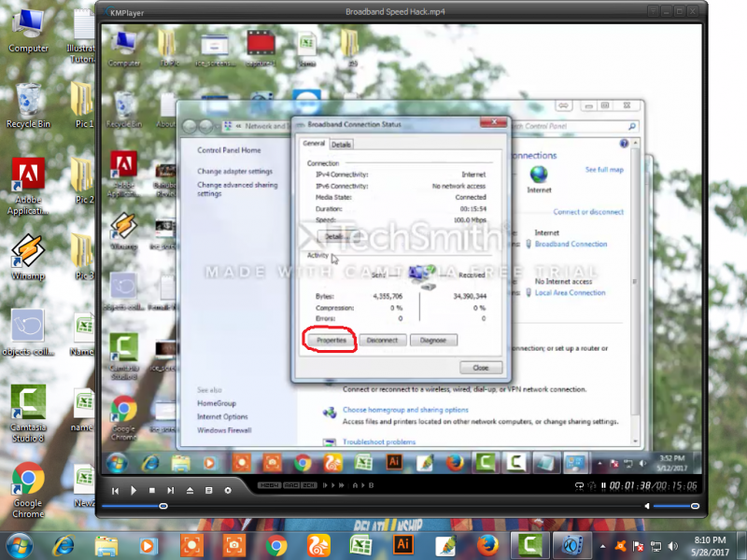Select the objects coll... desktop file
The height and width of the screenshot is (560, 747).
coord(28,333)
